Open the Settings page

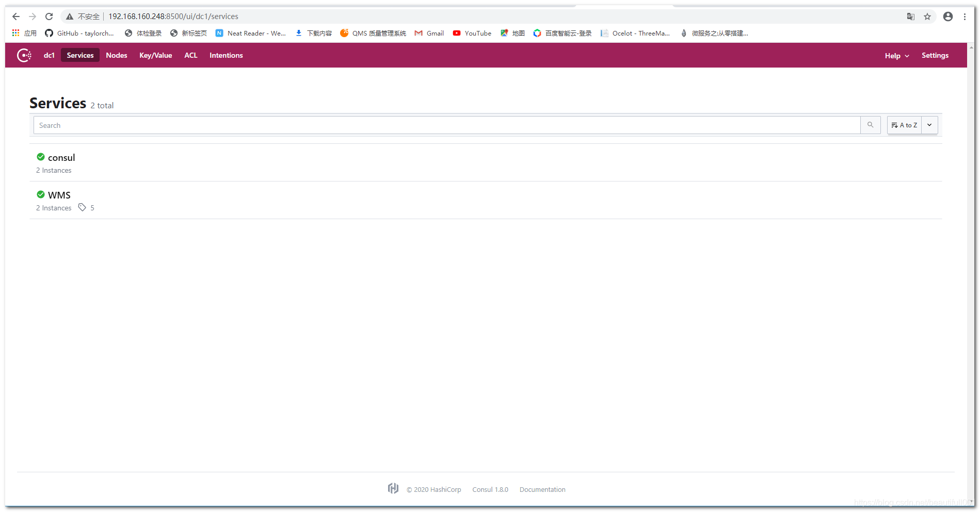click(935, 55)
